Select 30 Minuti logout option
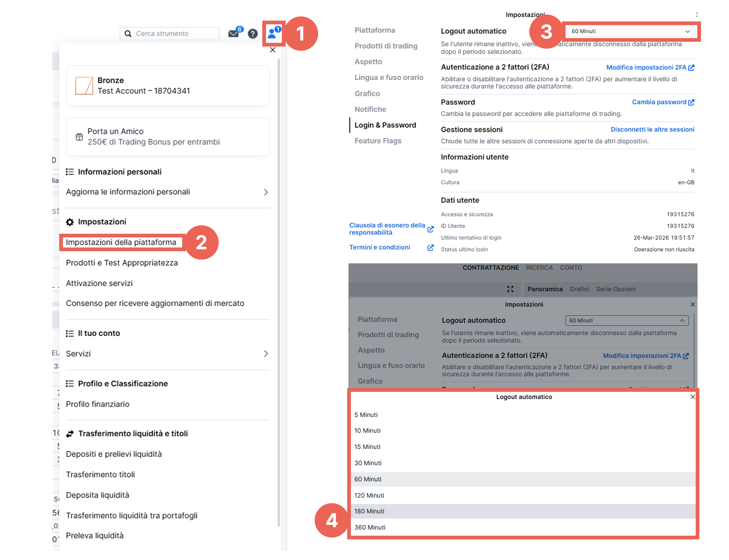The image size is (729, 560). coord(523,463)
